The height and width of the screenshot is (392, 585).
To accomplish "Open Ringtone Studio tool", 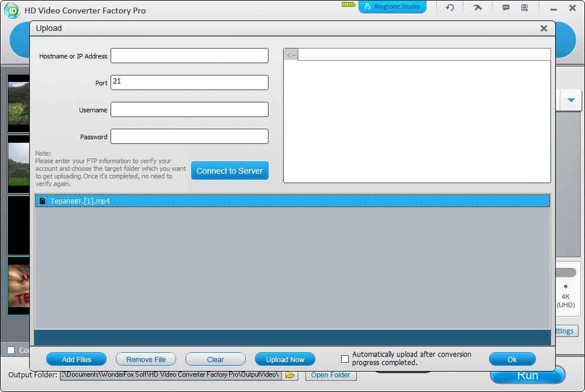I will (393, 7).
